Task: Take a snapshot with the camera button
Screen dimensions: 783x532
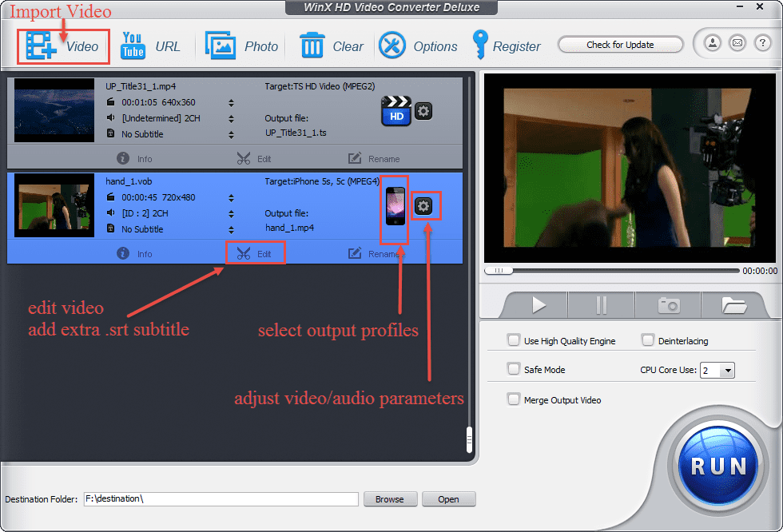Action: (668, 305)
